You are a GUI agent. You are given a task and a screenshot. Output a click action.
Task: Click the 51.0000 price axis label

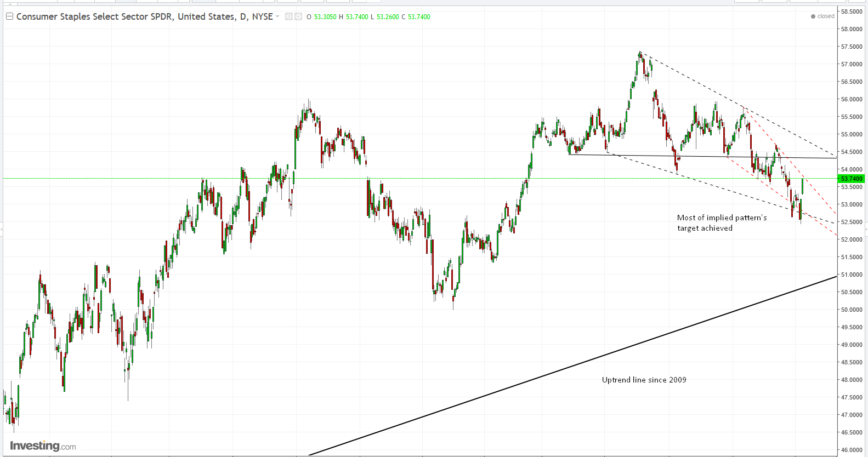[x=852, y=275]
